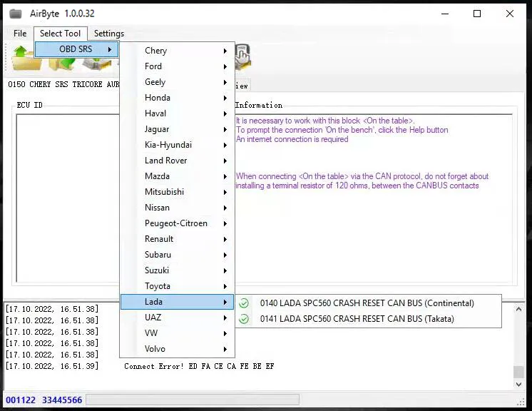The image size is (532, 411).
Task: Click green check icon beside 0141 LADA entry
Action: tap(245, 319)
